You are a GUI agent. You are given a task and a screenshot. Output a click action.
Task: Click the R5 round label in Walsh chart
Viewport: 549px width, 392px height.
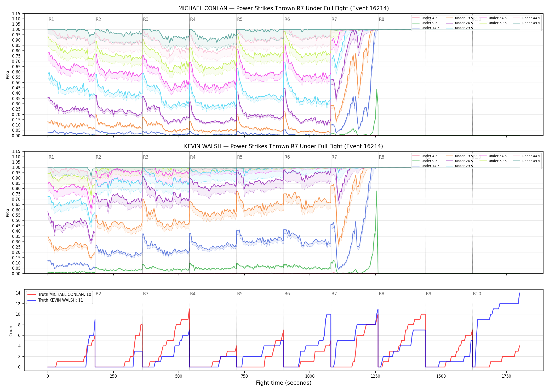[240, 157]
